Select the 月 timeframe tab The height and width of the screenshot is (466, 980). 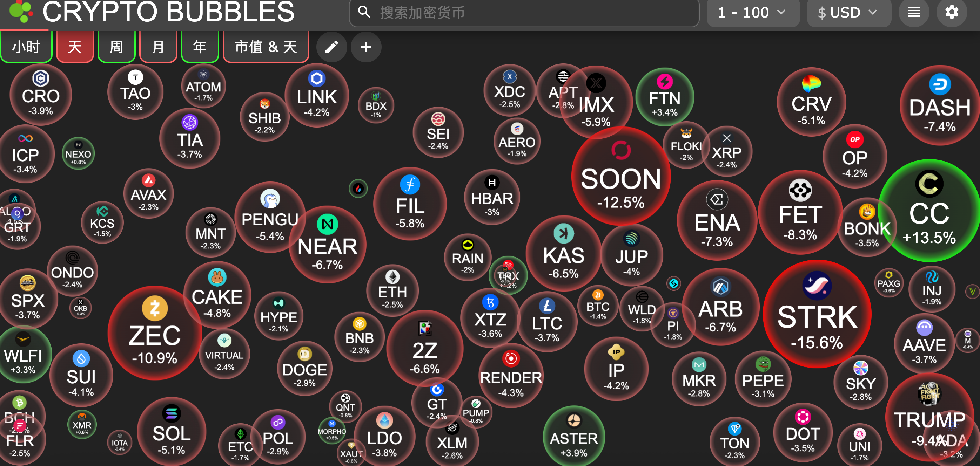pyautogui.click(x=158, y=47)
